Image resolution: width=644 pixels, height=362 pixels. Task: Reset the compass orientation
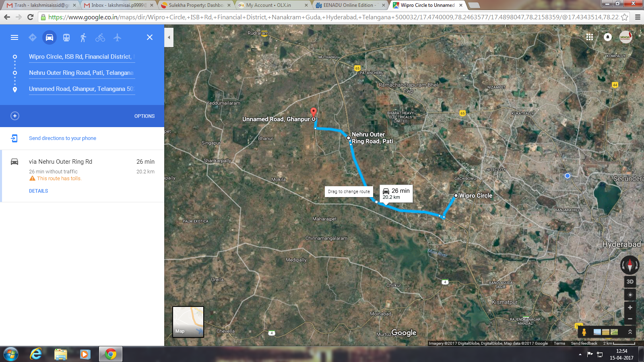(x=630, y=265)
